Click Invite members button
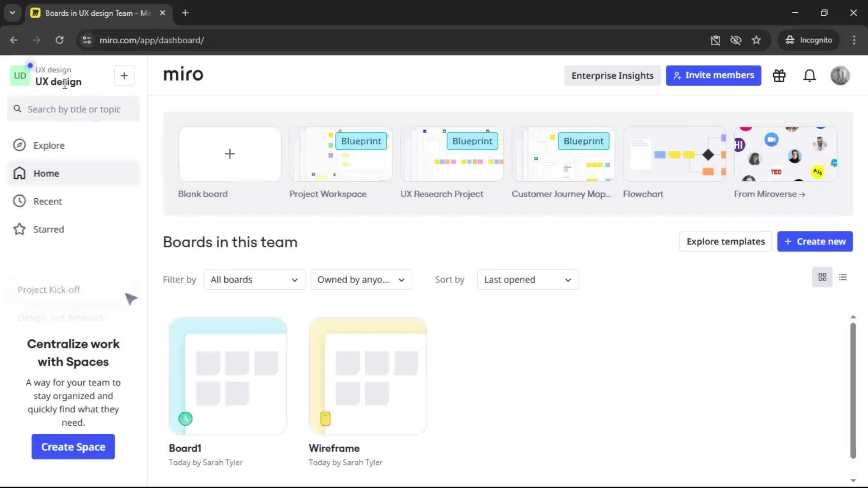This screenshot has width=868, height=488. (713, 75)
